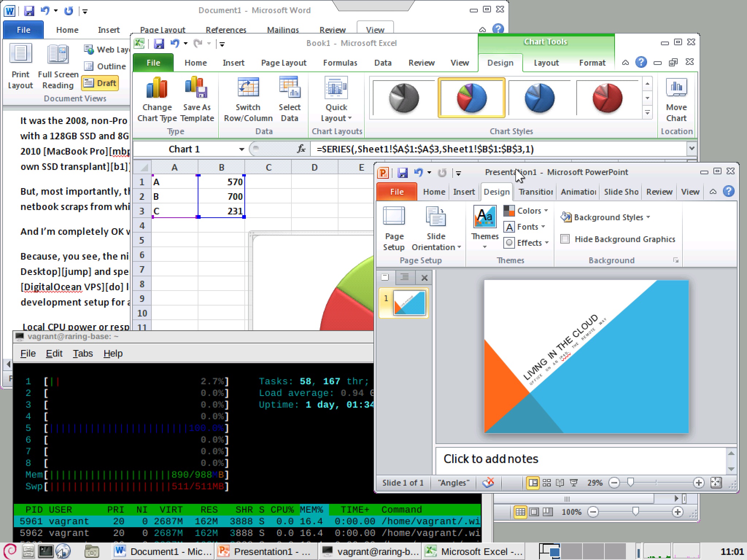Click the PowerPoint zoom slider handle
The height and width of the screenshot is (560, 747).
coord(631,483)
